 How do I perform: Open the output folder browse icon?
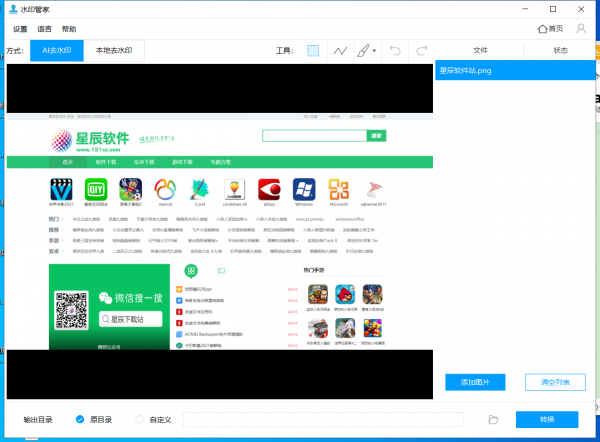[493, 419]
